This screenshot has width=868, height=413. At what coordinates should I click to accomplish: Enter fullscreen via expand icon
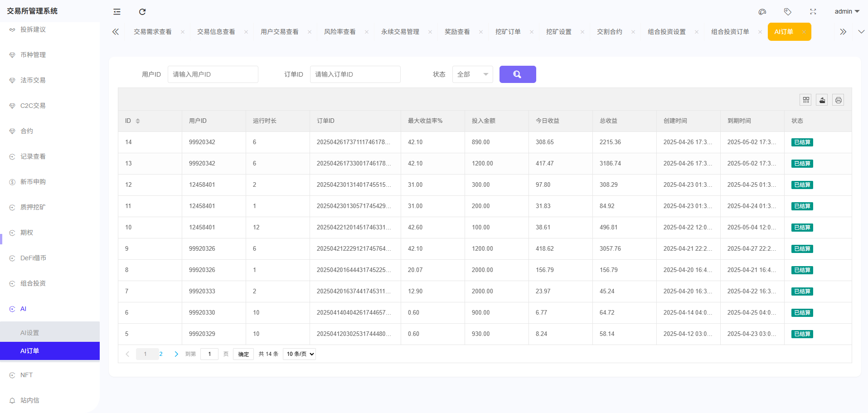(813, 12)
